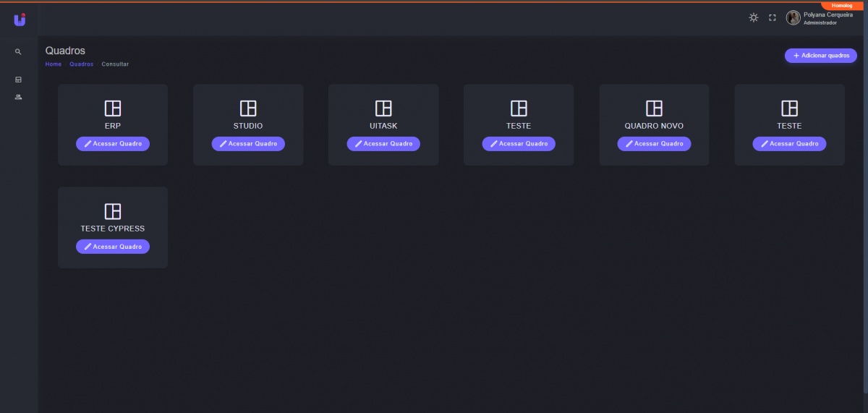Select the QUADRO NOVO card title

pyautogui.click(x=654, y=126)
